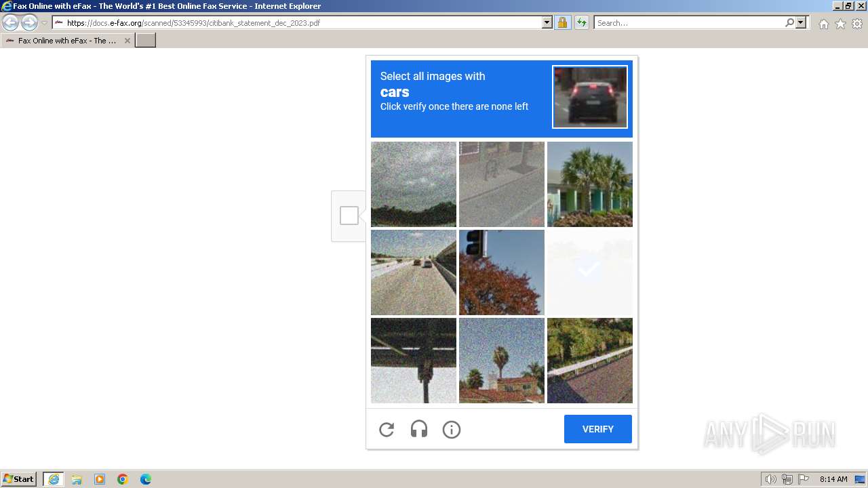Screen dimensions: 868x488
Task: Click the browser Forward arrow button
Action: tap(29, 22)
